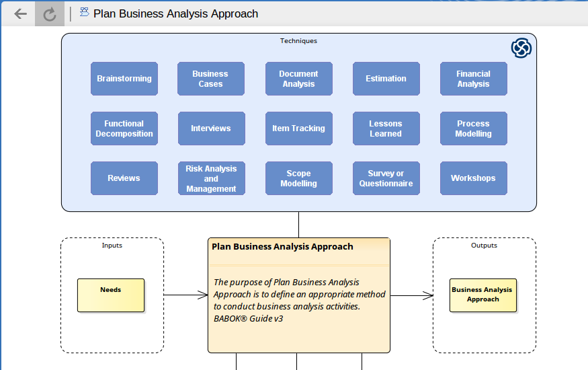Click the refresh diagram icon
Screen dimensions: 588x370
pyautogui.click(x=49, y=13)
